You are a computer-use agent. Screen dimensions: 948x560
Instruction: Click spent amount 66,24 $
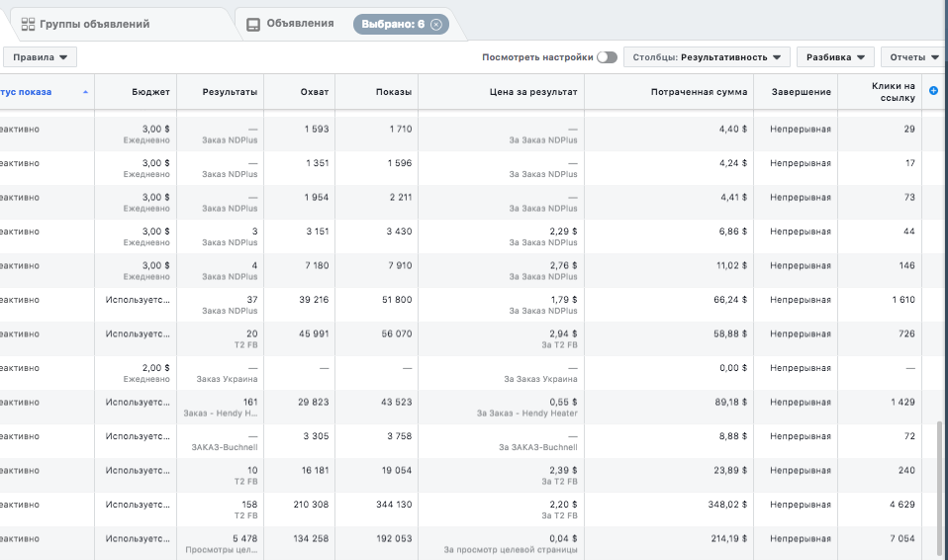tap(730, 300)
